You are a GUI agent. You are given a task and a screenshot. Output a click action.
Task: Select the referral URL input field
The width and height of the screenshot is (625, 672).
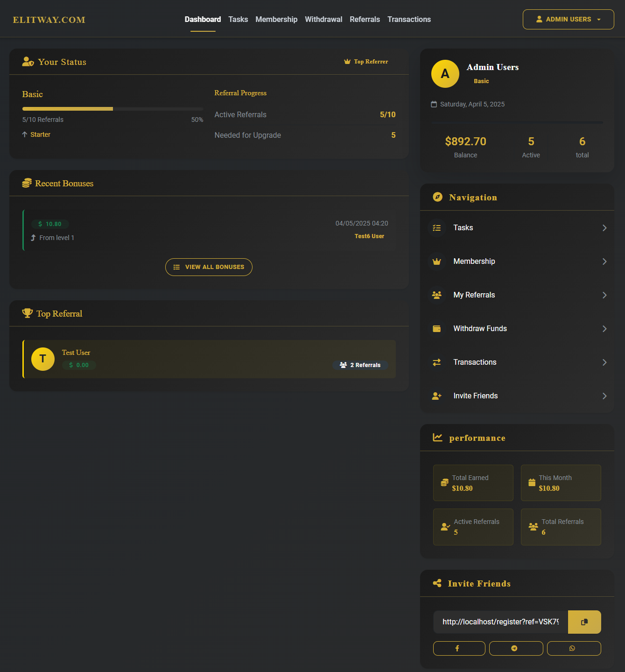[500, 622]
